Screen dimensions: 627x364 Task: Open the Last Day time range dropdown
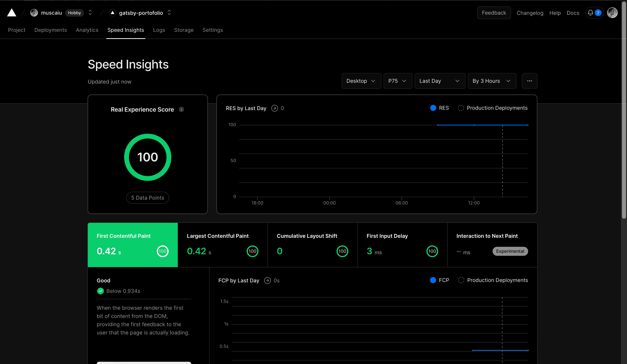[x=440, y=81]
